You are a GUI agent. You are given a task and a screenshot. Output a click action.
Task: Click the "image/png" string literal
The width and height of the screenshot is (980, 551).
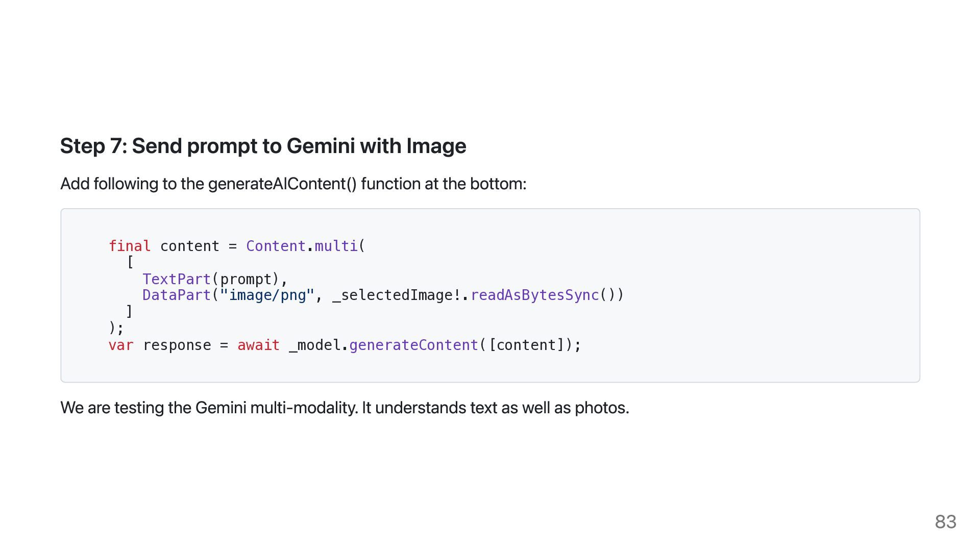(x=267, y=295)
